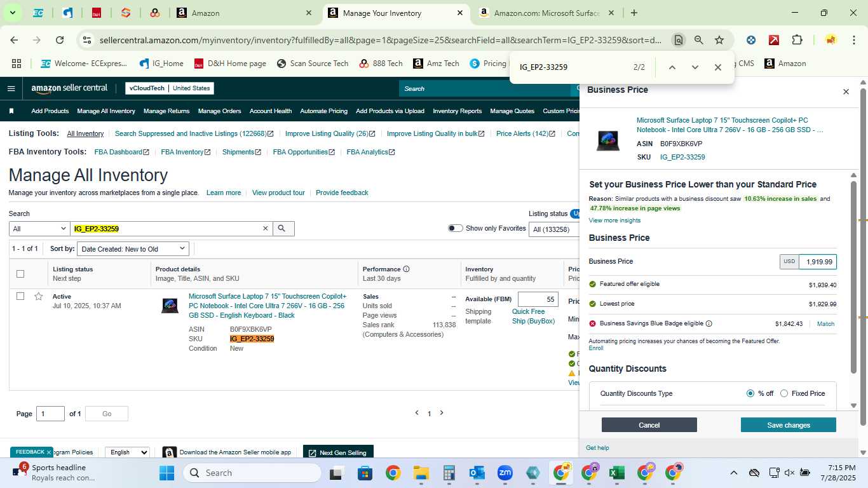Screen dimensions: 868x488
Task: Go to next listings page arrow
Action: coord(442,413)
